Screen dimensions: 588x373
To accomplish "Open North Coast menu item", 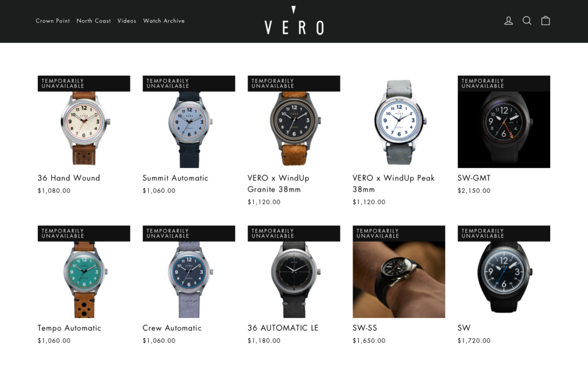I will click(94, 21).
